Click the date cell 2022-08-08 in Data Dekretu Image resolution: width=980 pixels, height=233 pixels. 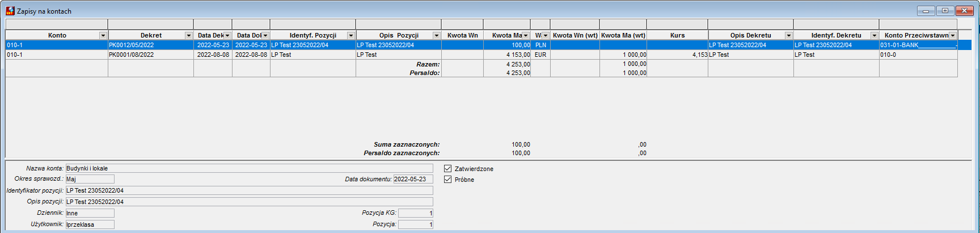click(213, 55)
